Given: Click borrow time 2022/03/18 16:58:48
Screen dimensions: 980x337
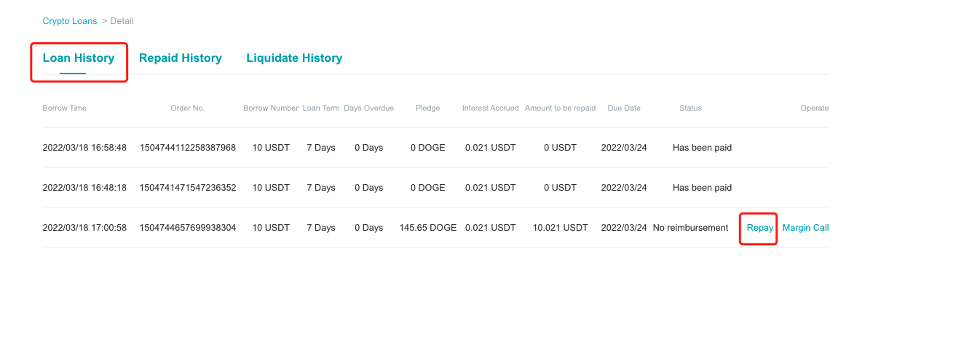Looking at the screenshot, I should 84,148.
